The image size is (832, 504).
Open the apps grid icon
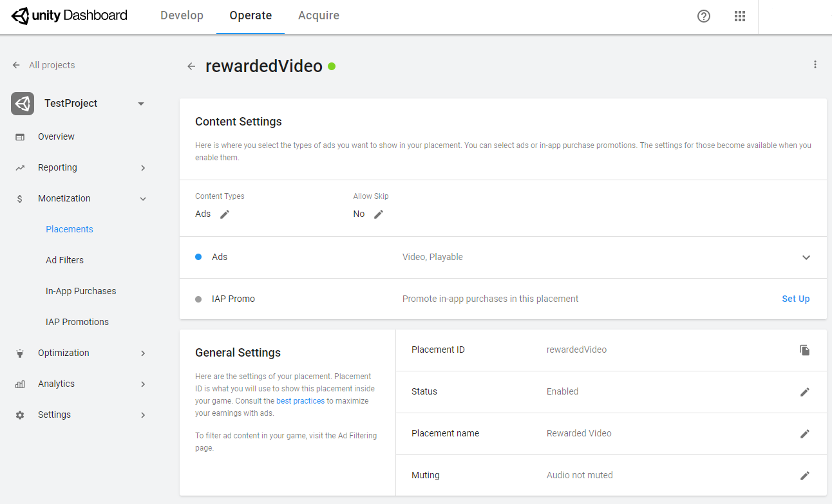click(x=740, y=16)
